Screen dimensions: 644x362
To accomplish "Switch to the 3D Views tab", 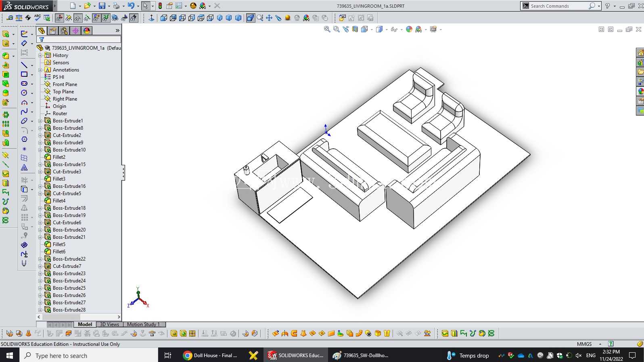I will click(110, 324).
